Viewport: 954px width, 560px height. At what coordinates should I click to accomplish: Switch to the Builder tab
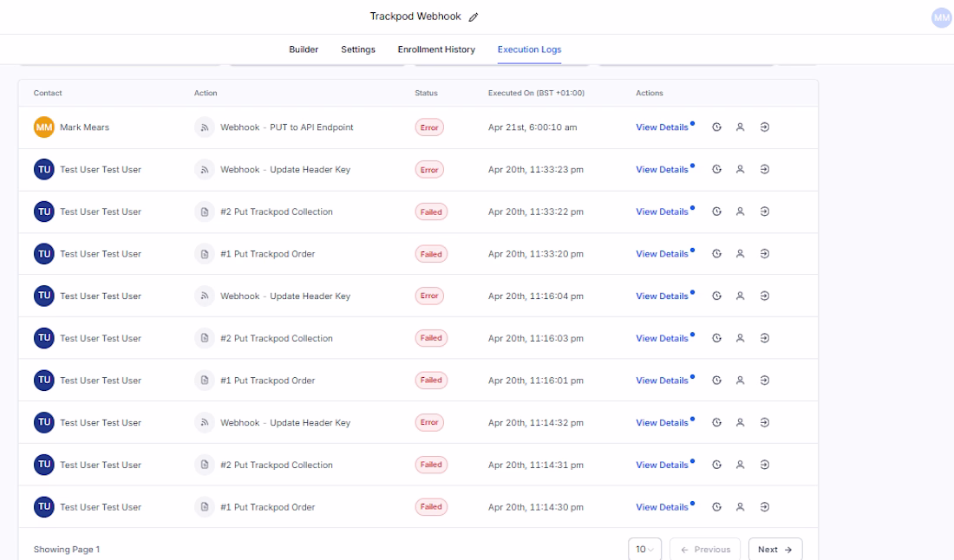(304, 49)
